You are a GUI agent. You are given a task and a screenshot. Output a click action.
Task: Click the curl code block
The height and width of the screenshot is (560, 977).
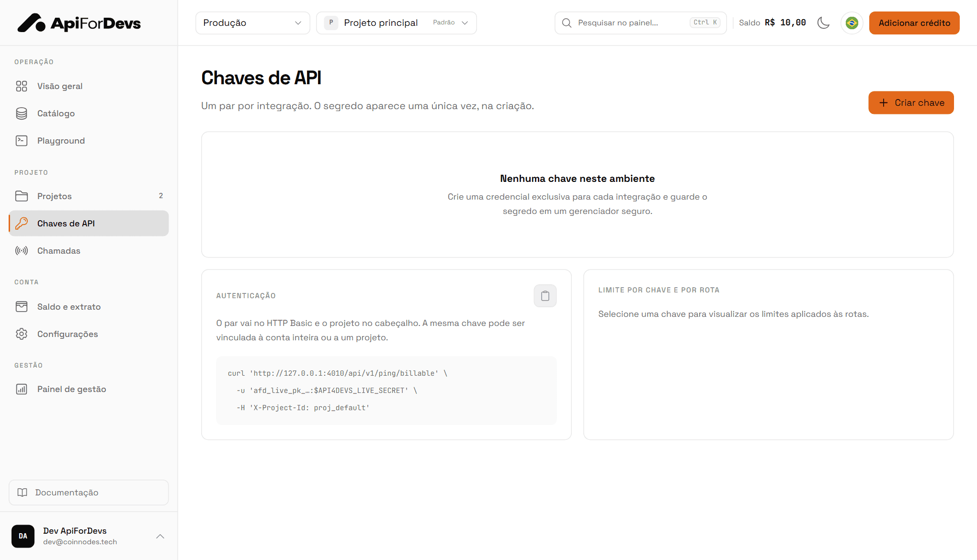(386, 391)
